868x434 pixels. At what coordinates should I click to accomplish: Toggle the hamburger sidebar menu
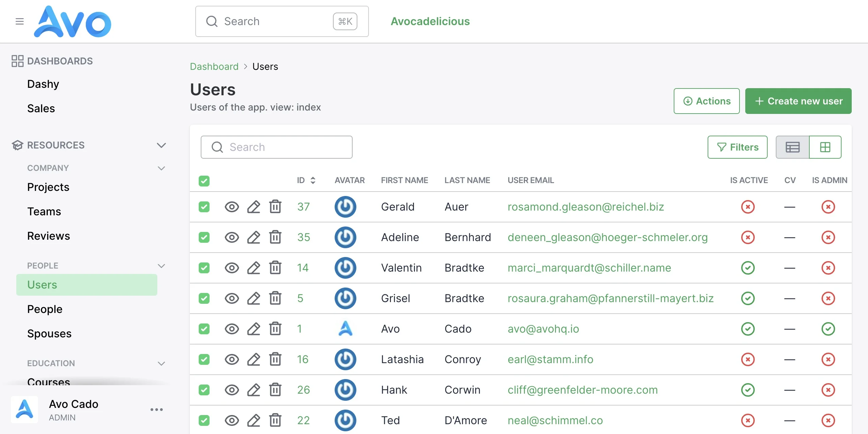coord(20,21)
